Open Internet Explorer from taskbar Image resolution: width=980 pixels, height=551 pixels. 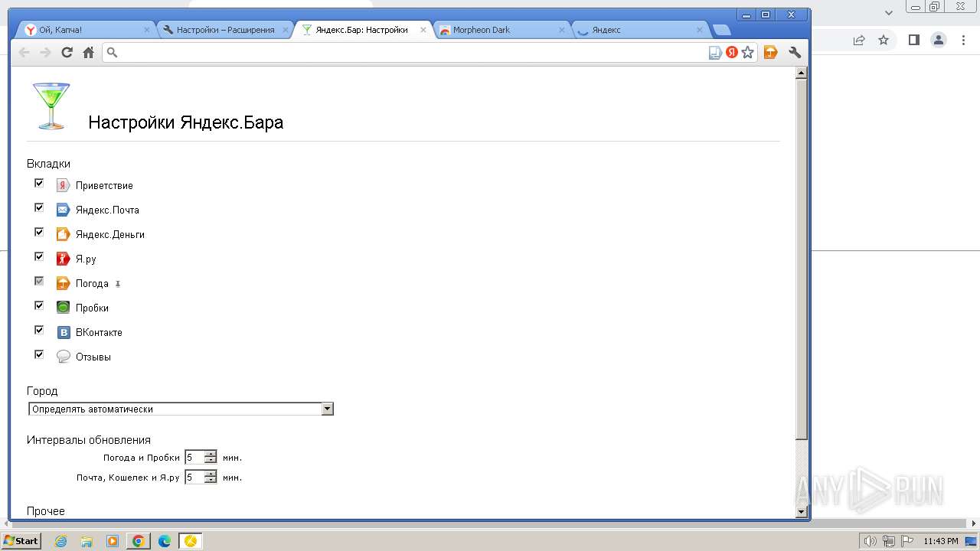[61, 541]
